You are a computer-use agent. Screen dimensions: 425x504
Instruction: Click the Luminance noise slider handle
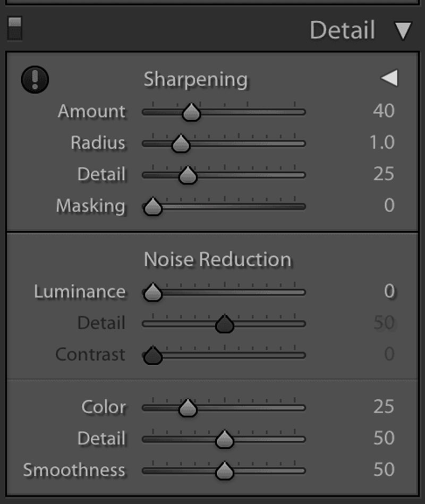click(153, 292)
